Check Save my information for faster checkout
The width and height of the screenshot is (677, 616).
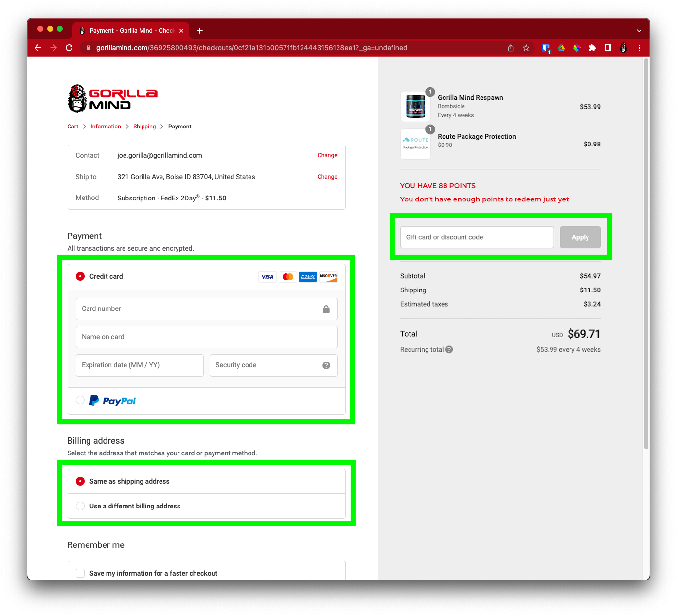81,573
